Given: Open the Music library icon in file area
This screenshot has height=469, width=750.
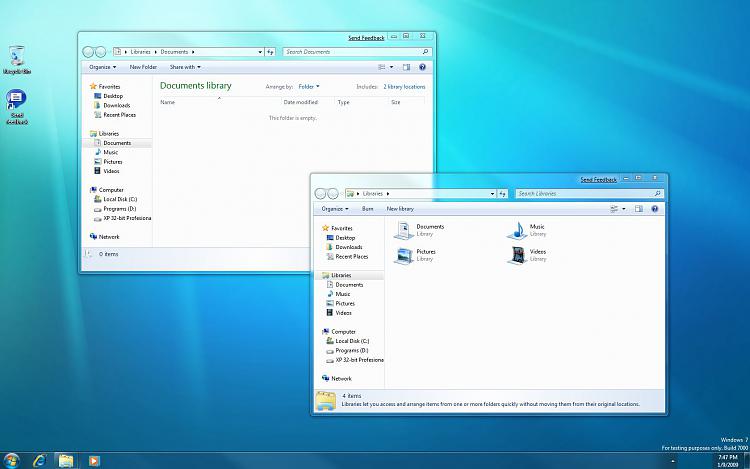Looking at the screenshot, I should coord(517,230).
